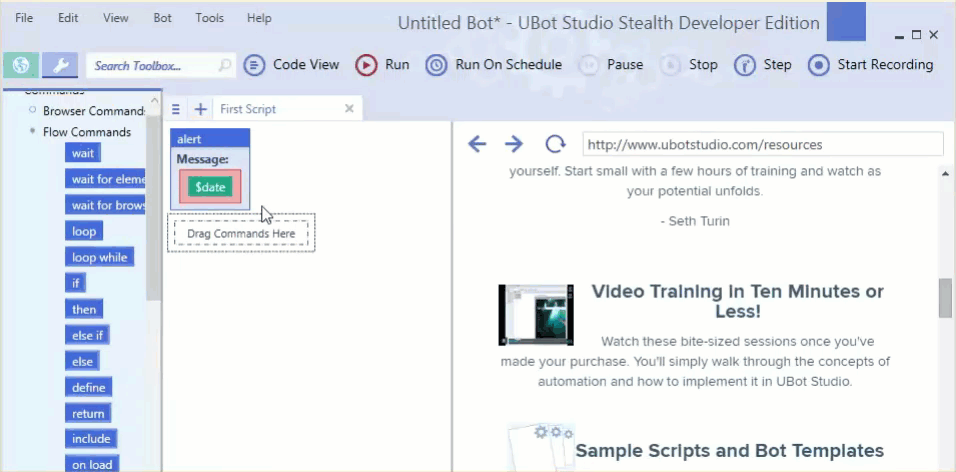
Task: Start Recording actions
Action: coord(871,65)
